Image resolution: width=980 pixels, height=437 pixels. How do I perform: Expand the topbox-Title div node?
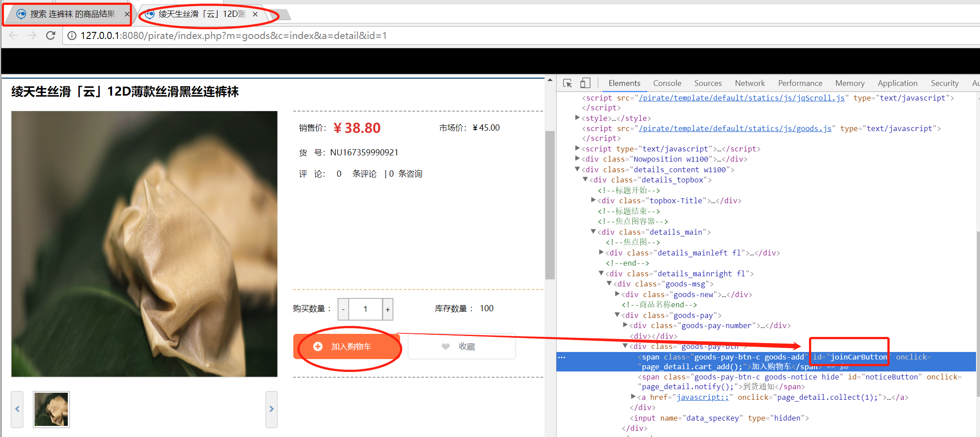click(x=593, y=200)
